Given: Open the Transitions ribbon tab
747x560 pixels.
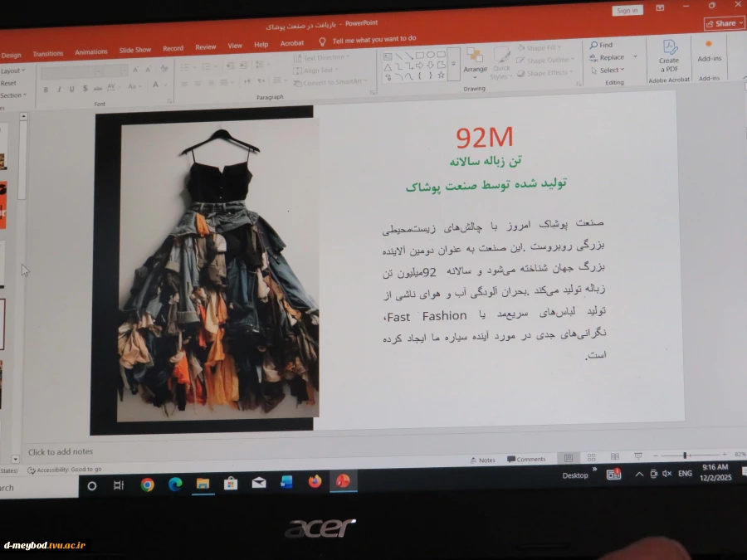Looking at the screenshot, I should click(x=48, y=54).
